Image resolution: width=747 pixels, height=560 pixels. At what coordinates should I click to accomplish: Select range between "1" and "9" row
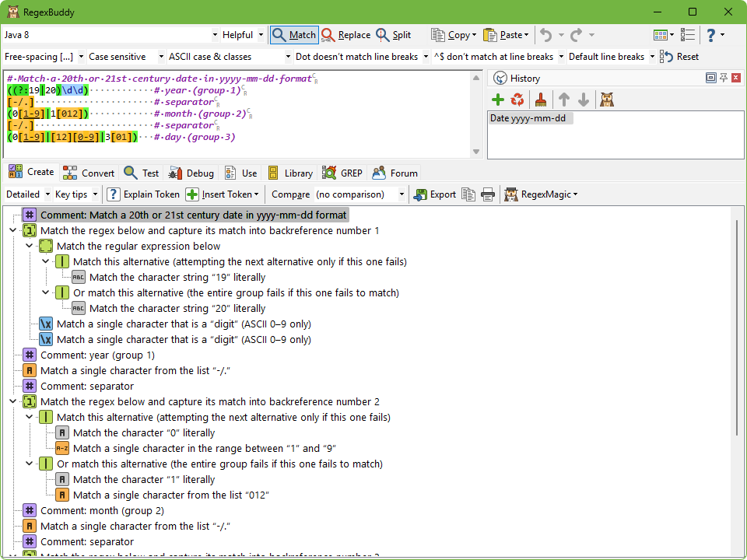coord(205,448)
